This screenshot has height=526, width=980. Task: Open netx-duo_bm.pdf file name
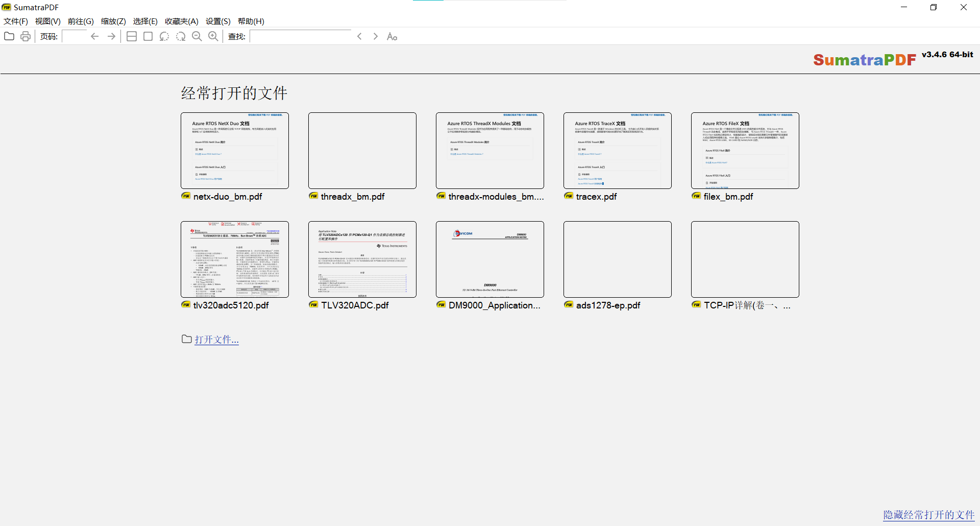228,197
